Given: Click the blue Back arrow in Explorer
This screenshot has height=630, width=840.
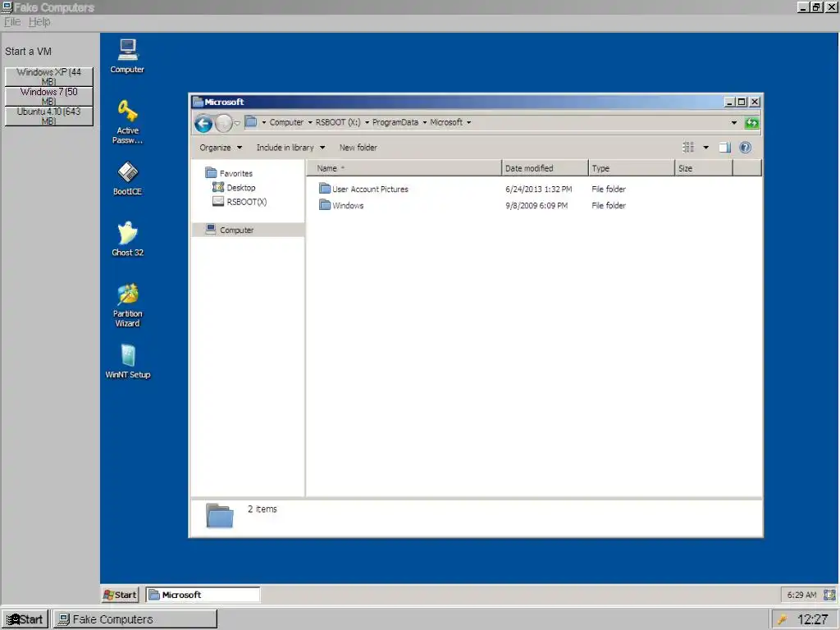Looking at the screenshot, I should [x=203, y=124].
